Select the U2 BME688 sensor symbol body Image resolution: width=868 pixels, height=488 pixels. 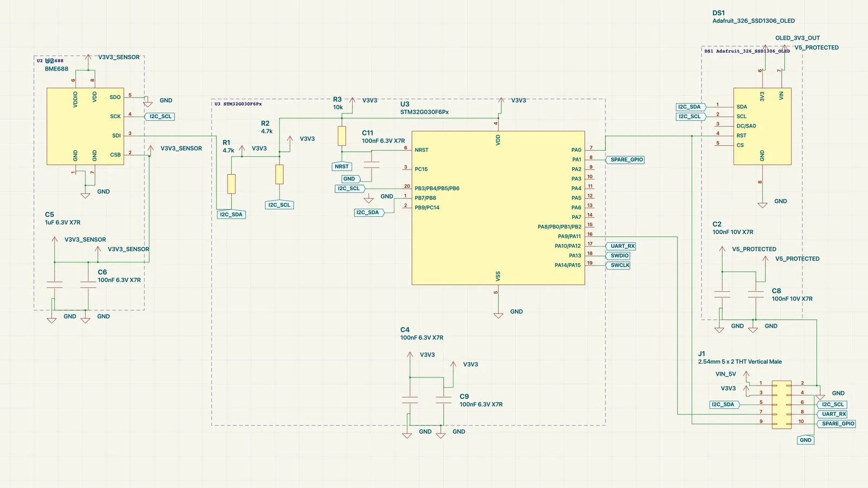click(x=85, y=126)
